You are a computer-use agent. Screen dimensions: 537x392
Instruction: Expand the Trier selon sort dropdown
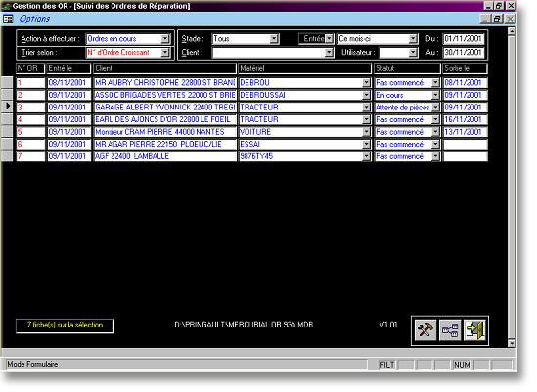[x=165, y=53]
